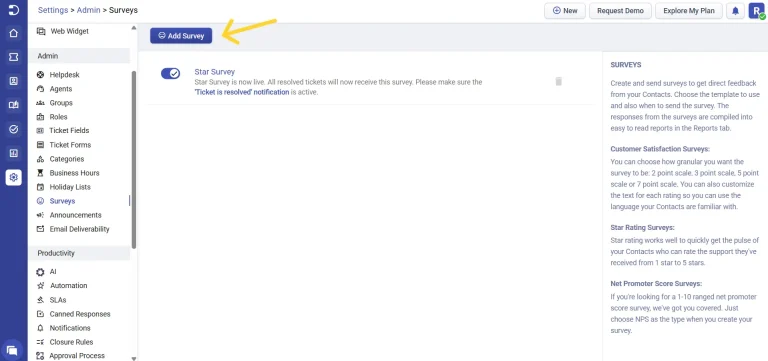Click the AI gear icon in Productivity
Screen dimensions: 768x361
pos(40,272)
